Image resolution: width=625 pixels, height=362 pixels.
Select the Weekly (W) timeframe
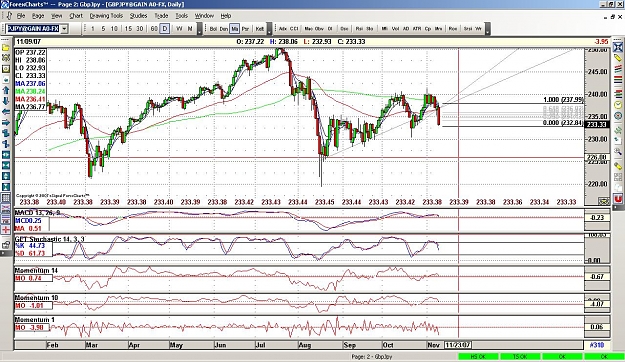pyautogui.click(x=179, y=29)
